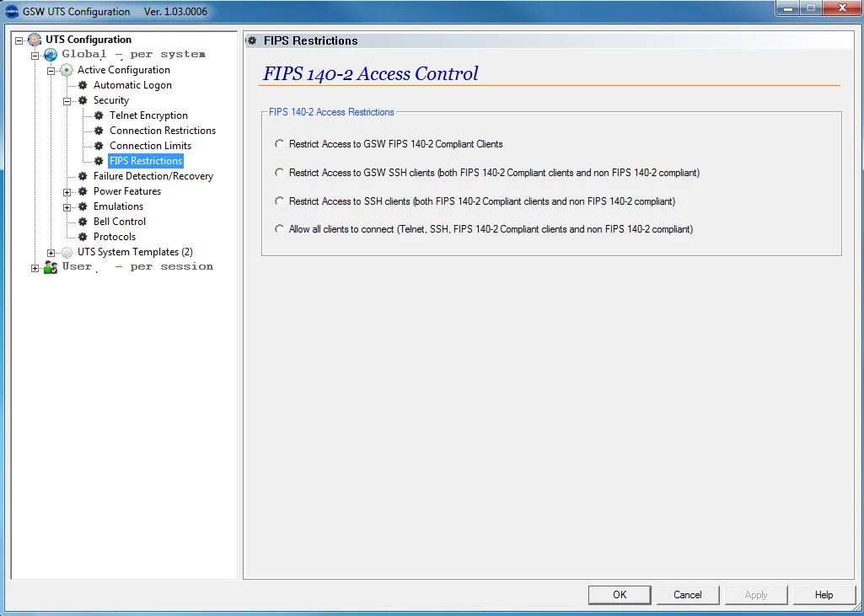Image resolution: width=864 pixels, height=616 pixels.
Task: Select the Security tree label
Action: [x=110, y=100]
